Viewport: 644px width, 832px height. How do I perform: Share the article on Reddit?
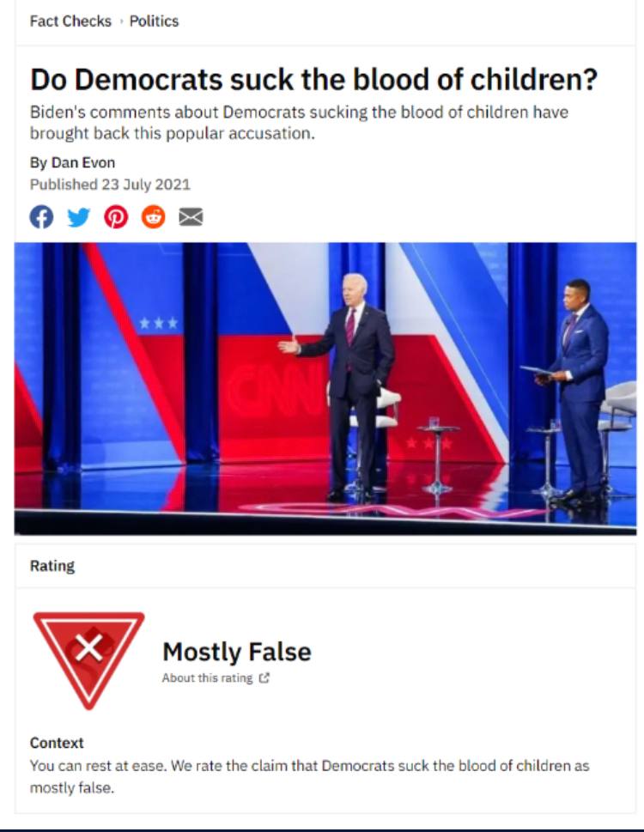(x=154, y=216)
